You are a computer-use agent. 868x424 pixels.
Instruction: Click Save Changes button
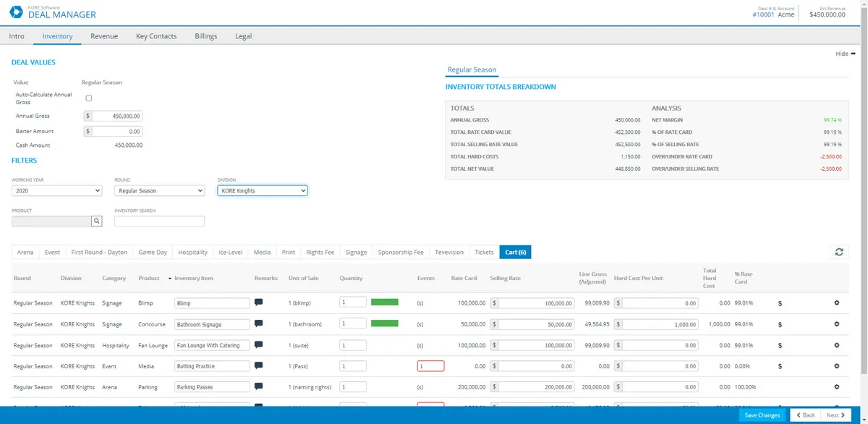coord(762,415)
